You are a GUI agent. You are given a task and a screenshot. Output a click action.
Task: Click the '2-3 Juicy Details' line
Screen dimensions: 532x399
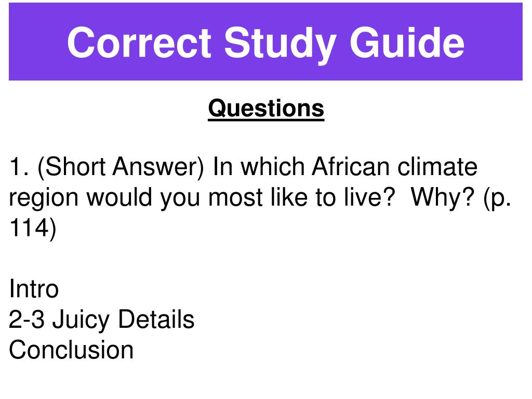click(x=101, y=320)
